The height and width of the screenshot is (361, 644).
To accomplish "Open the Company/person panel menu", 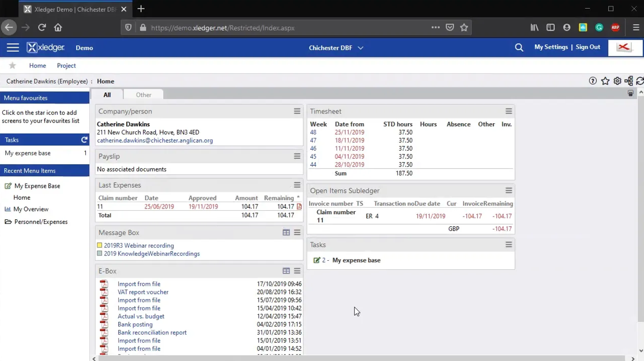I will point(297,111).
